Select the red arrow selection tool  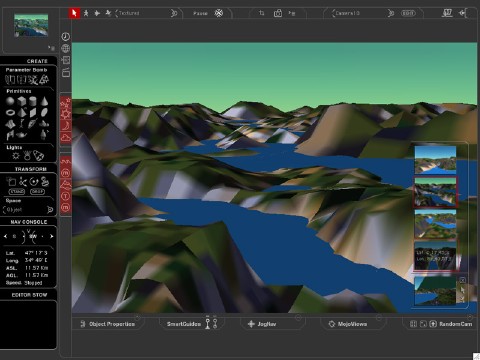[x=74, y=13]
